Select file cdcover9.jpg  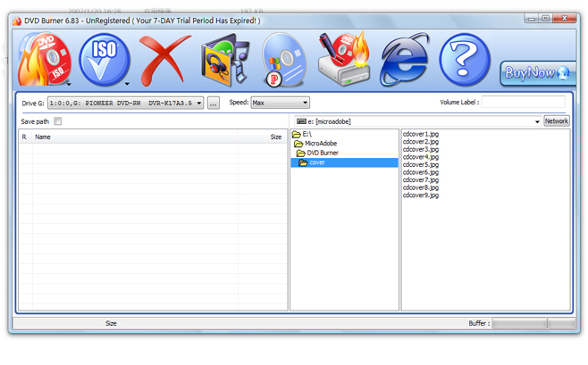420,195
